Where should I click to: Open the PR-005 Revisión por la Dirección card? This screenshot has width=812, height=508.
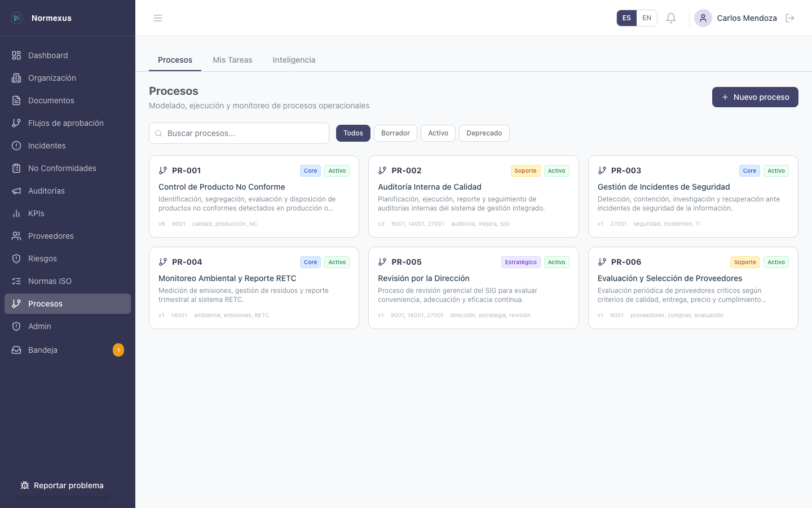click(x=473, y=288)
